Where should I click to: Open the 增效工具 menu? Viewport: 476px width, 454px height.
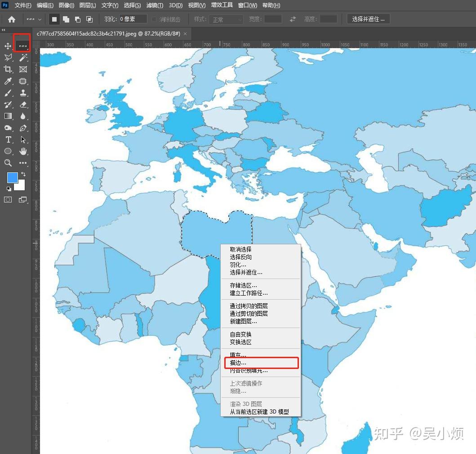tap(222, 5)
